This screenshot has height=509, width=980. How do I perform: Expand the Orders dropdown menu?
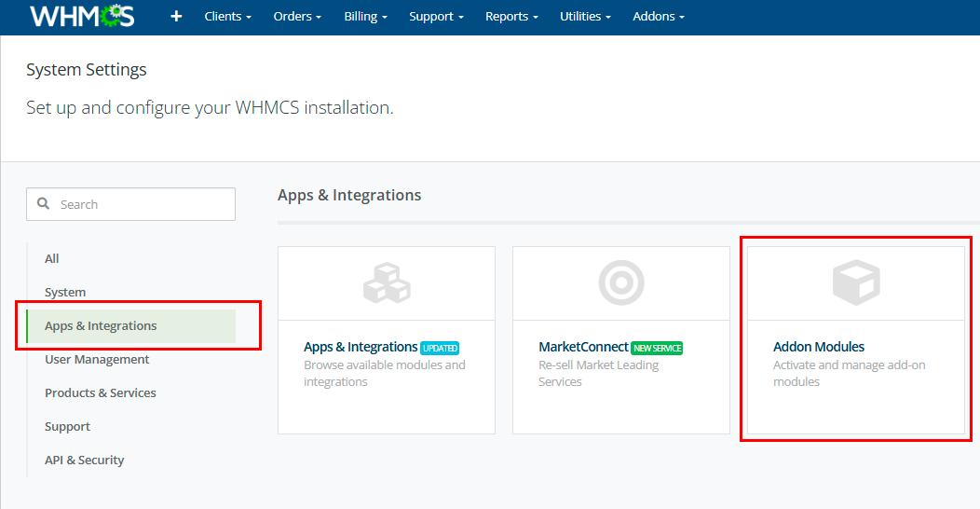point(297,17)
